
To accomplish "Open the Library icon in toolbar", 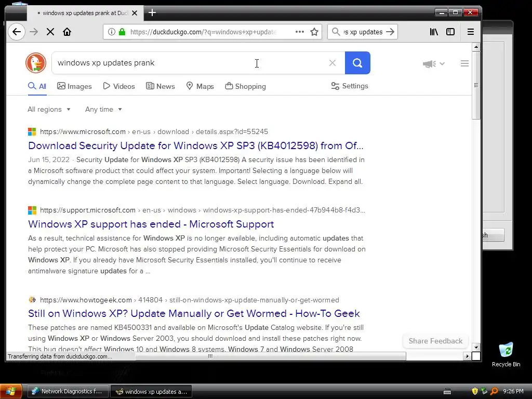I will 434,32.
